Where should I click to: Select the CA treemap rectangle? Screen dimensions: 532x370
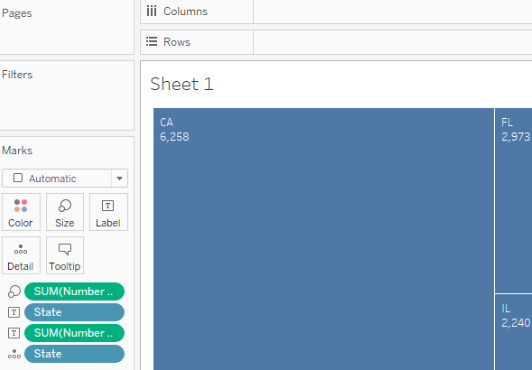pyautogui.click(x=323, y=239)
